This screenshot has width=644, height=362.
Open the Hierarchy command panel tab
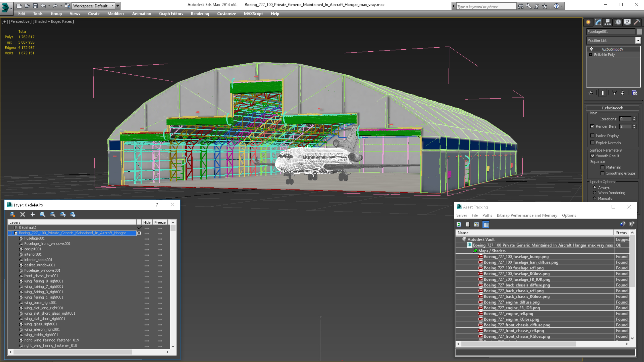tap(608, 22)
